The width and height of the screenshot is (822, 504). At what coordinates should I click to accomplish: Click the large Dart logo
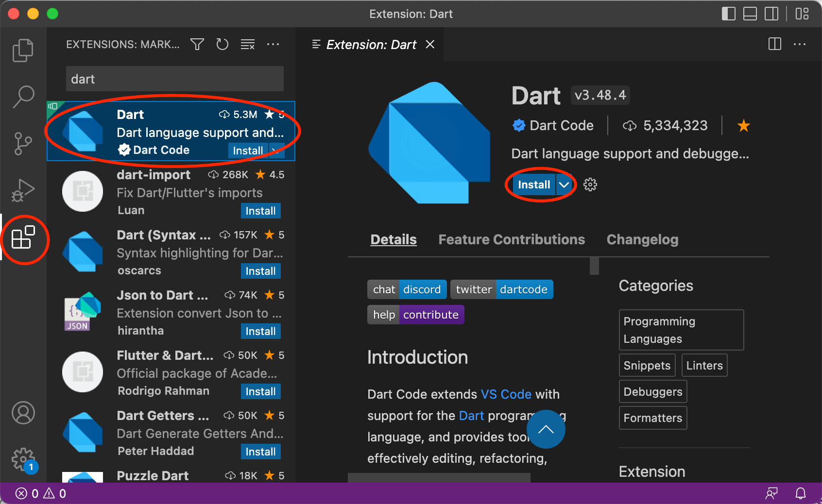[x=429, y=143]
